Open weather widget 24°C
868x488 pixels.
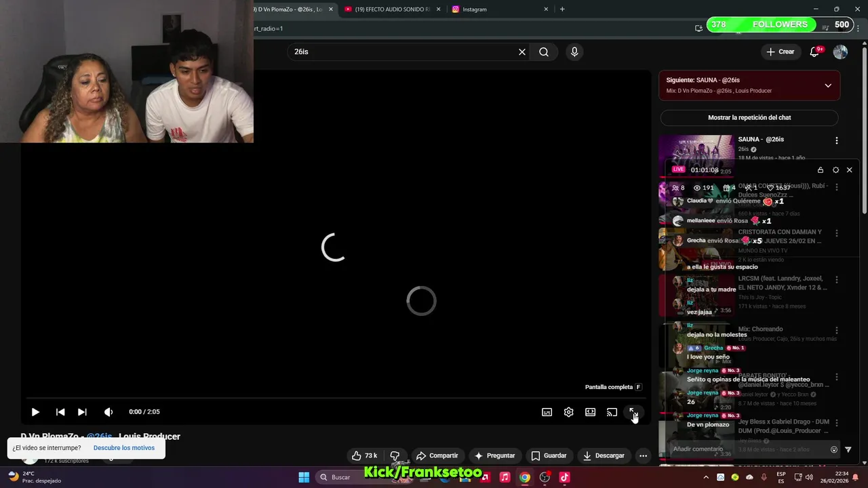click(34, 477)
